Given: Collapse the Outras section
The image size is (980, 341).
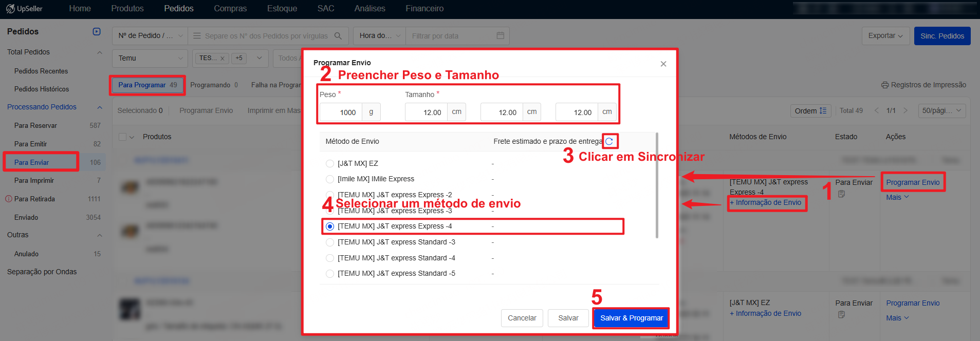Looking at the screenshot, I should pyautogui.click(x=100, y=235).
